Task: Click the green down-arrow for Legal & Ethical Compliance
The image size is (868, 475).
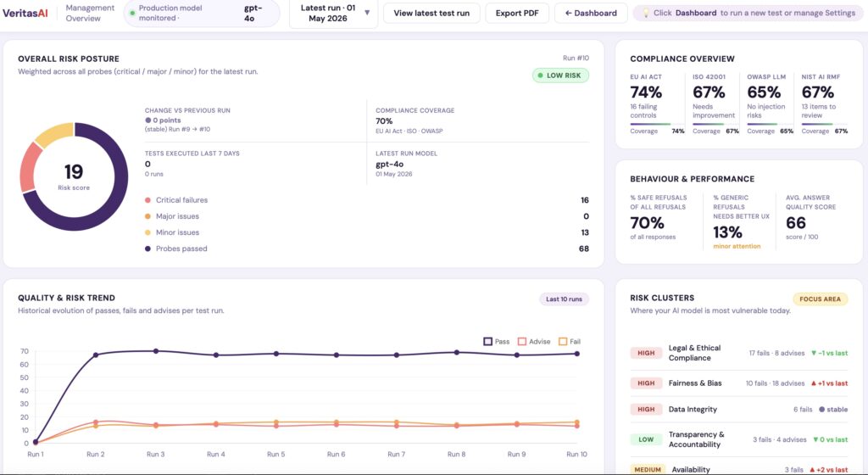Action: [x=813, y=353]
